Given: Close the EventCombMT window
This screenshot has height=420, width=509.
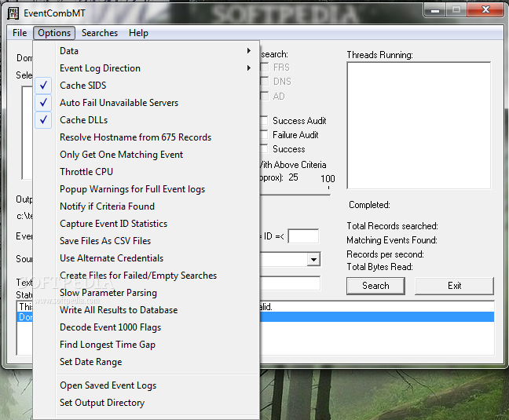Looking at the screenshot, I should click(485, 10).
